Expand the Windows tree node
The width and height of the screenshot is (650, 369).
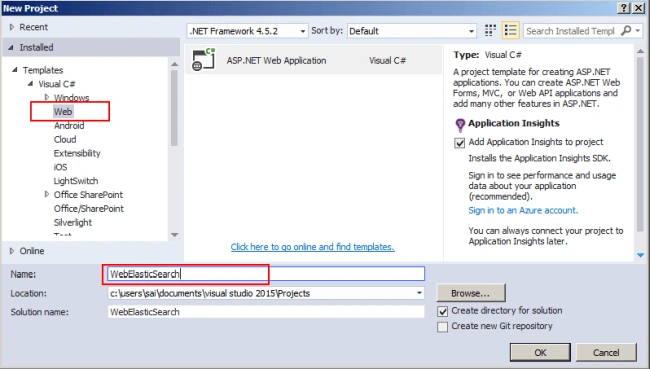(x=46, y=97)
